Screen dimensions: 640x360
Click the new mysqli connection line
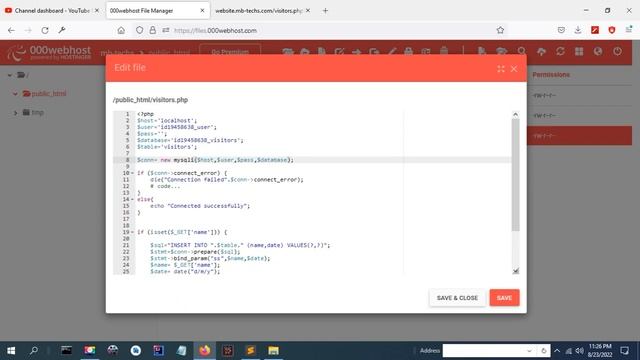pos(215,160)
